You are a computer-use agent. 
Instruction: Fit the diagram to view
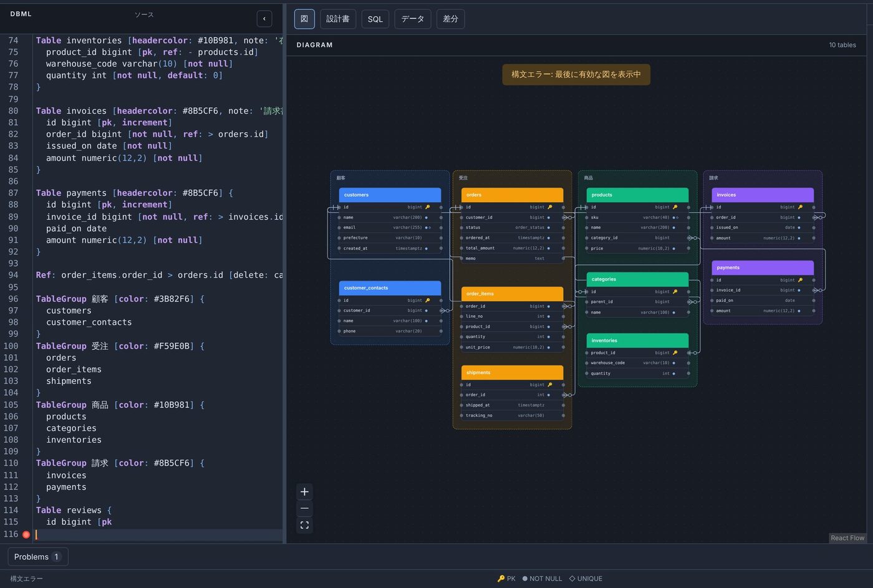tap(304, 526)
